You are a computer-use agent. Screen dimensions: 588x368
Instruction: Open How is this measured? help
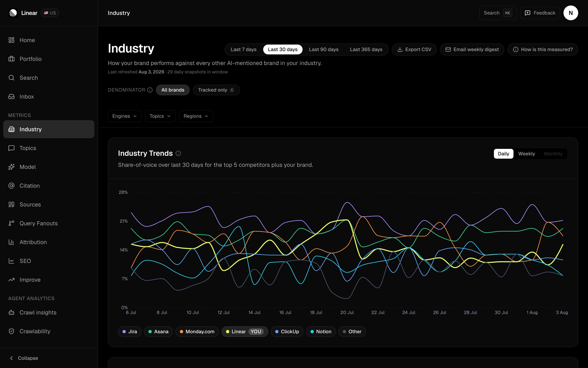tap(542, 50)
